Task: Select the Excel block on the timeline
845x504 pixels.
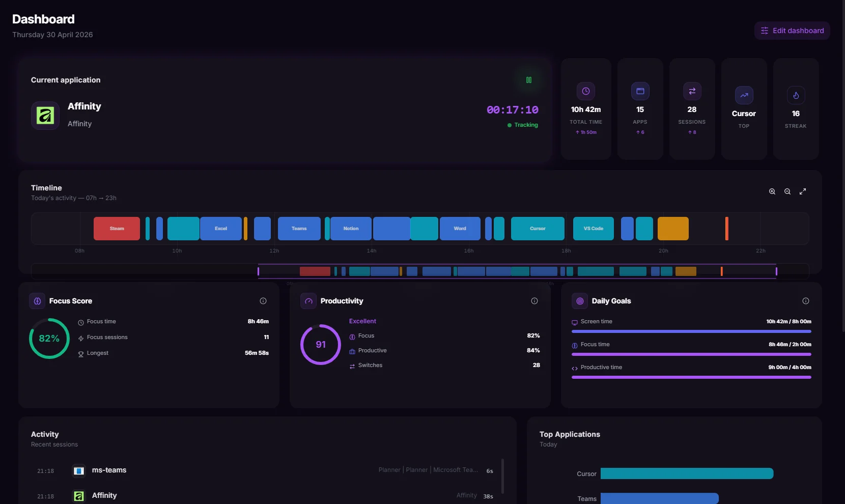Action: point(221,229)
